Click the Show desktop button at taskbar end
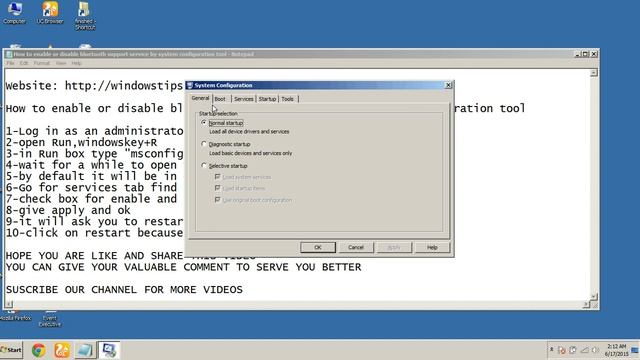Screen dimensions: 640x360 [635, 350]
